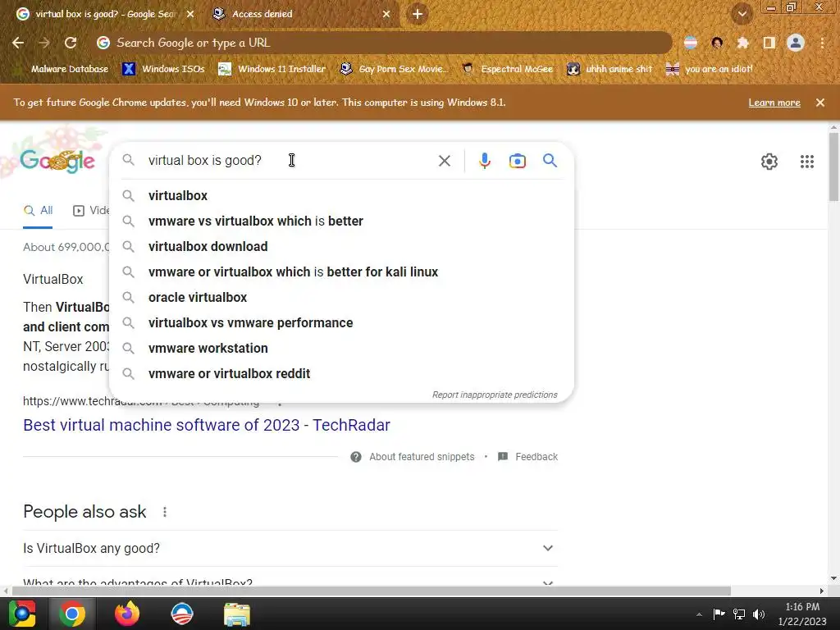Open the Espectral McGee bookmark
840x630 pixels.
pyautogui.click(x=508, y=69)
